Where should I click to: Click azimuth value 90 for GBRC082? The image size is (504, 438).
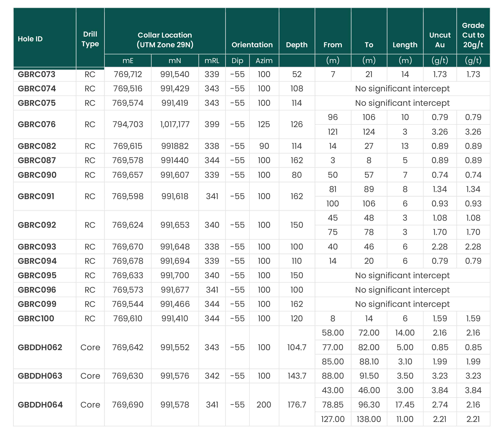264,146
